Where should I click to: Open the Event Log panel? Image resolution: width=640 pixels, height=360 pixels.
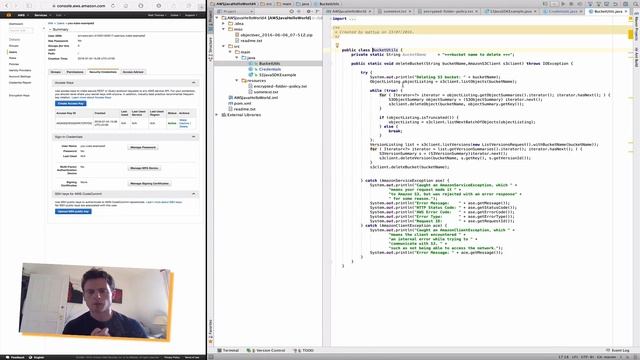tap(618, 351)
